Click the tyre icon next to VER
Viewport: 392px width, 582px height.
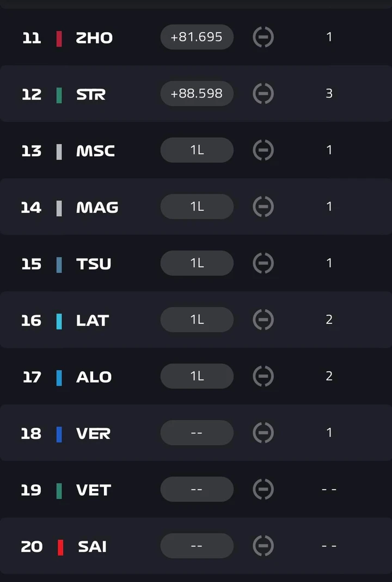[263, 433]
